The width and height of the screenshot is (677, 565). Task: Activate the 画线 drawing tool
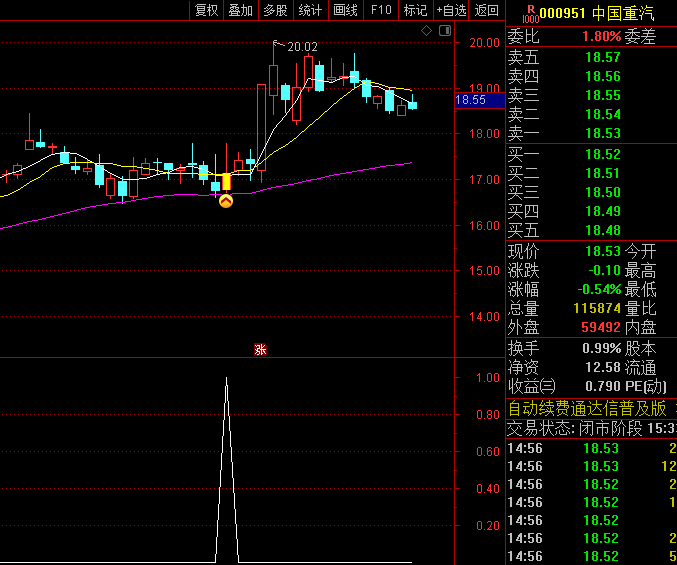[x=345, y=10]
